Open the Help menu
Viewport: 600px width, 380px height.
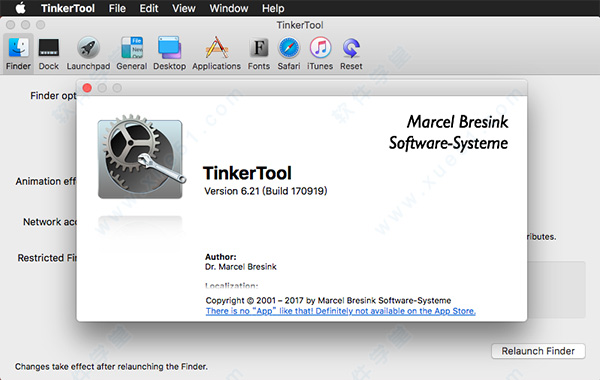[x=273, y=8]
